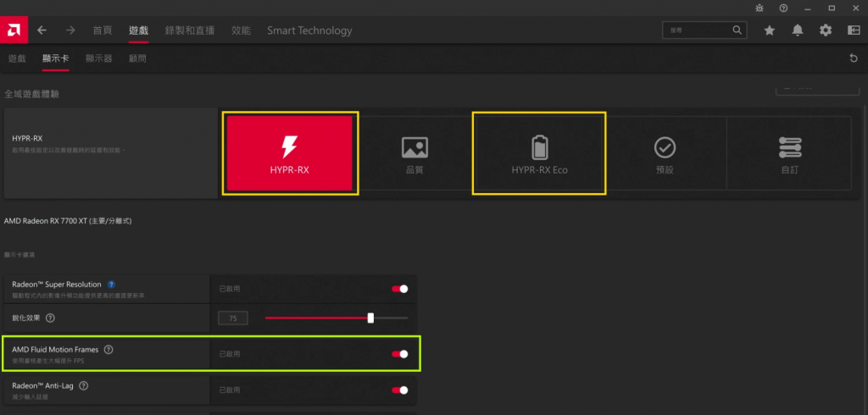This screenshot has height=415, width=868.
Task: Select the 預設 profile tile
Action: 665,153
